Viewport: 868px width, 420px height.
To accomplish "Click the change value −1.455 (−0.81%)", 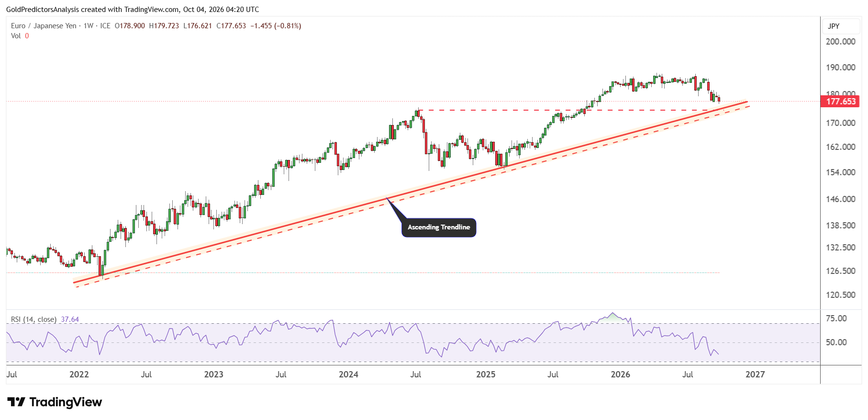I will click(x=276, y=26).
